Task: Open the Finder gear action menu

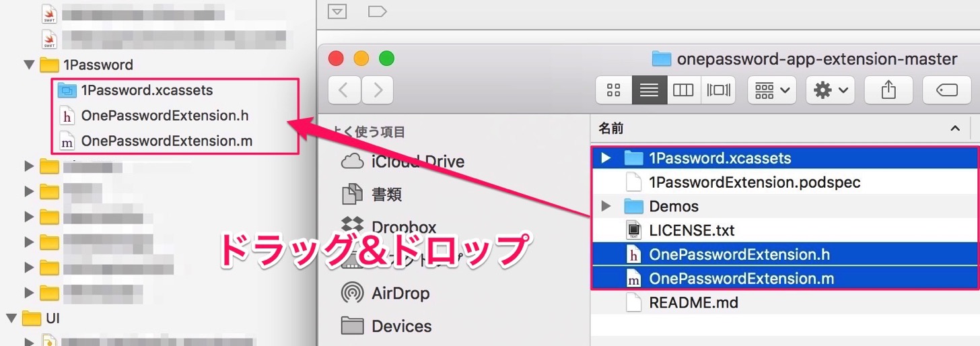Action: click(x=831, y=90)
